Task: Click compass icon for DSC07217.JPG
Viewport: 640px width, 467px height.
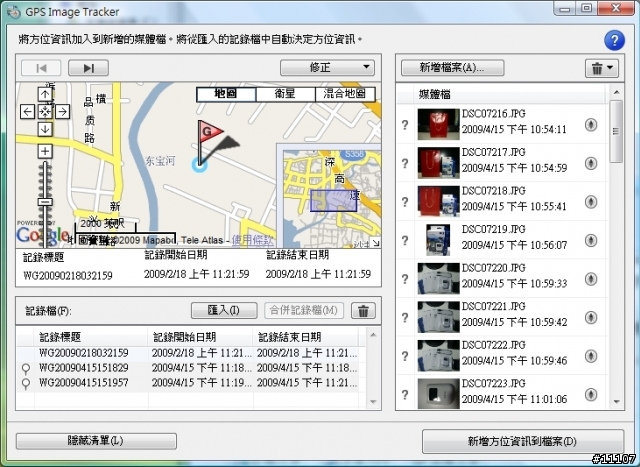Action: click(x=591, y=163)
